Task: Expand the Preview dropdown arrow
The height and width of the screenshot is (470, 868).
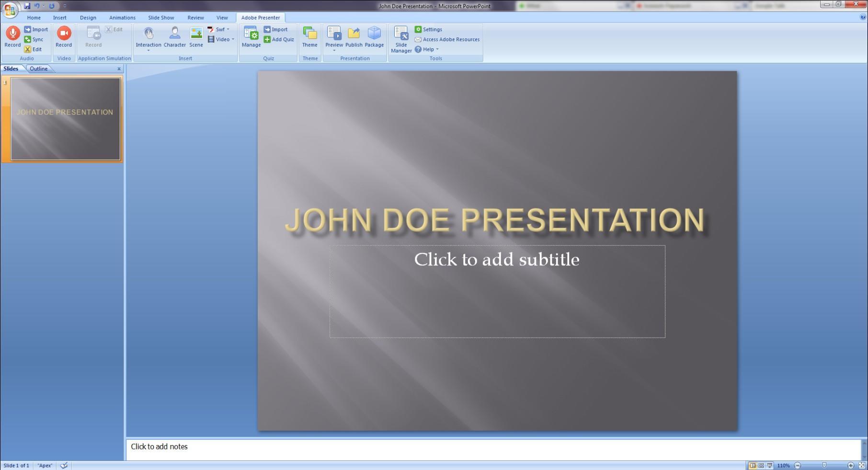Action: pos(334,50)
